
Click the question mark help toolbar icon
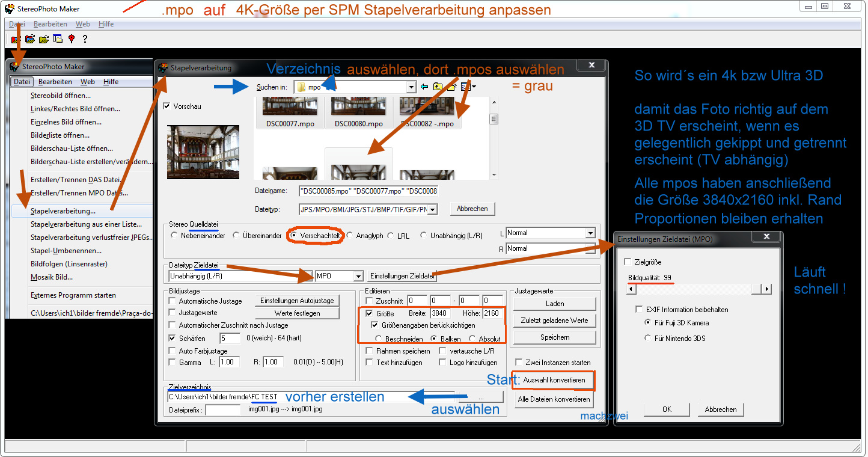[x=85, y=39]
